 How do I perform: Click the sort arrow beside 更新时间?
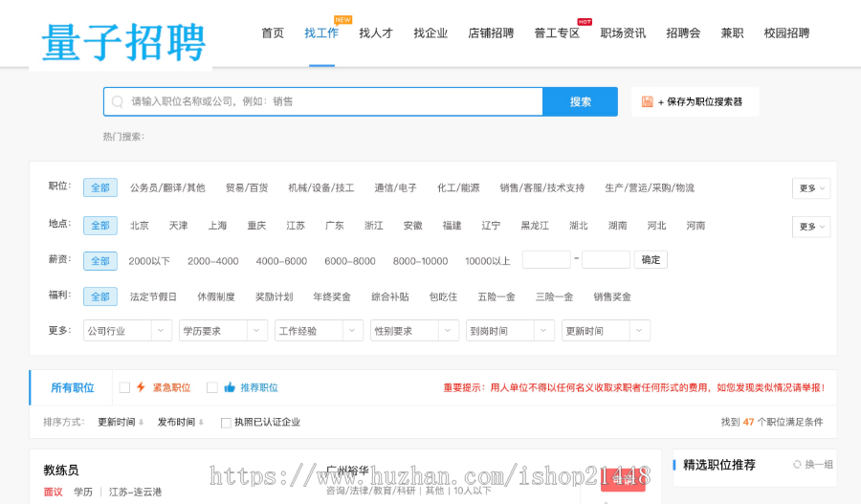click(142, 422)
